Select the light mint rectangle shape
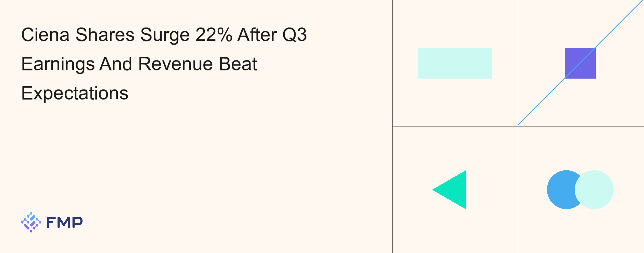This screenshot has width=644, height=253. click(x=454, y=63)
